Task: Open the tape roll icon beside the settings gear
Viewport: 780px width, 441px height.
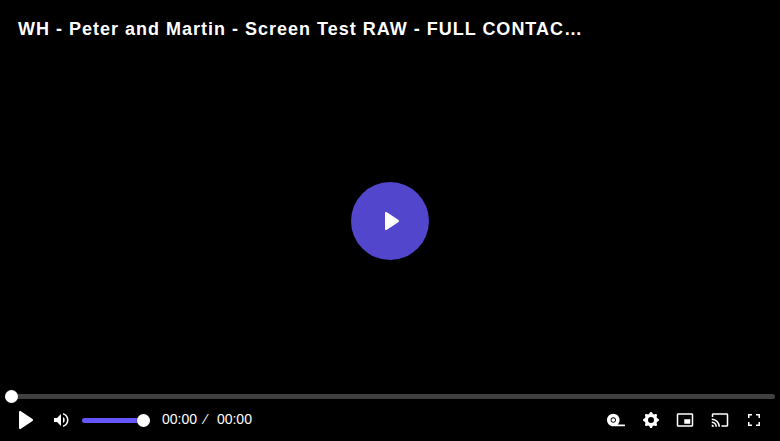Action: coord(616,420)
